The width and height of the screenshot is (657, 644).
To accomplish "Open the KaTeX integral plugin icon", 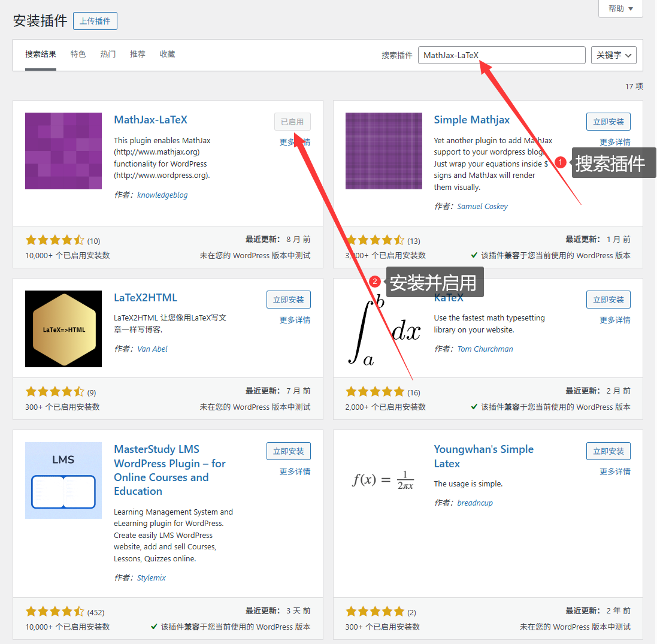I will tap(383, 329).
